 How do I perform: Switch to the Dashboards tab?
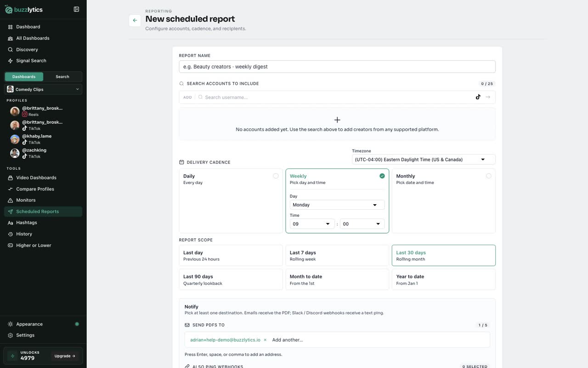click(x=24, y=77)
